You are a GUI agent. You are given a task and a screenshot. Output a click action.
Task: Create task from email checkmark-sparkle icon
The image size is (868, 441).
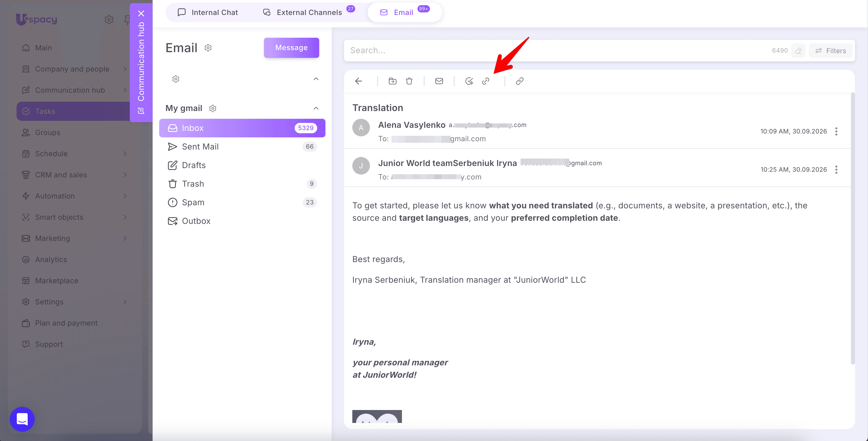pyautogui.click(x=469, y=81)
